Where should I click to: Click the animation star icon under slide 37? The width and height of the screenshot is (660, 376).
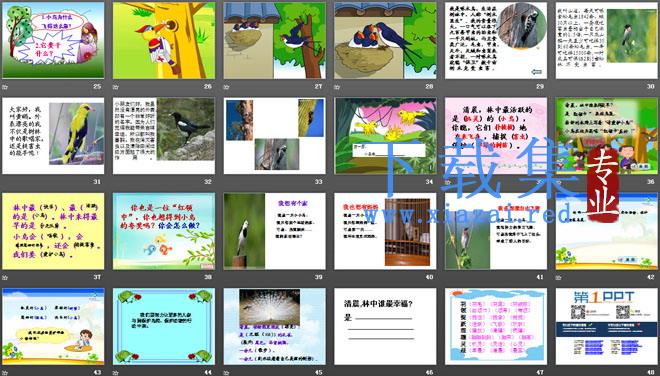[x=5, y=277]
